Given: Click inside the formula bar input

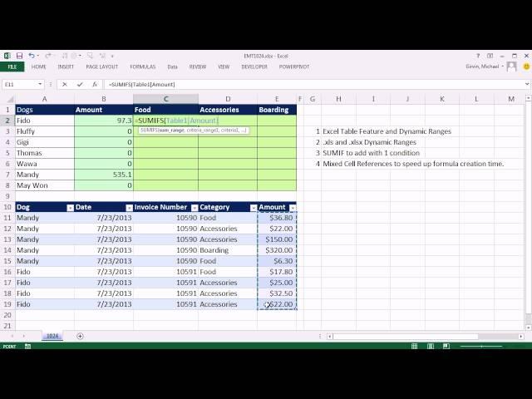Looking at the screenshot, I should pos(314,85).
